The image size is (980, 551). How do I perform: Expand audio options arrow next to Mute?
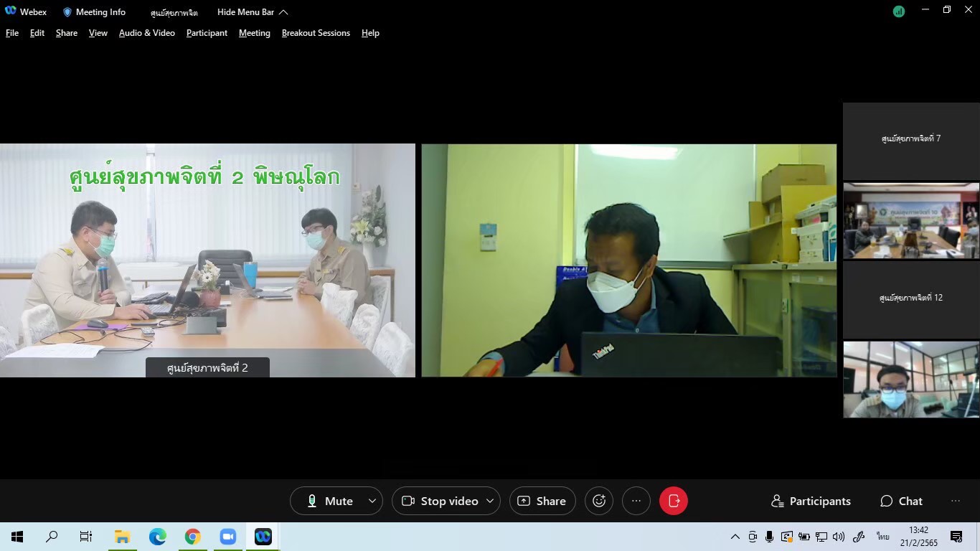tap(372, 501)
